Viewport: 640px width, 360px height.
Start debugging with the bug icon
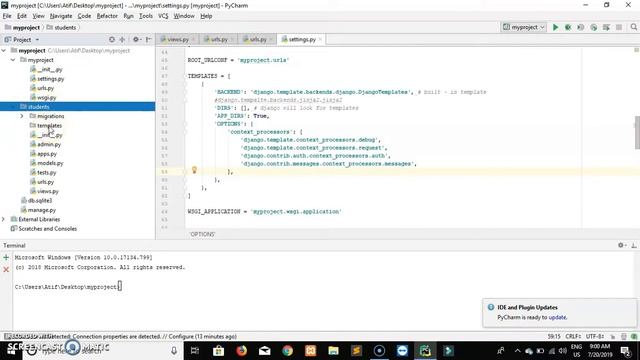coord(568,27)
